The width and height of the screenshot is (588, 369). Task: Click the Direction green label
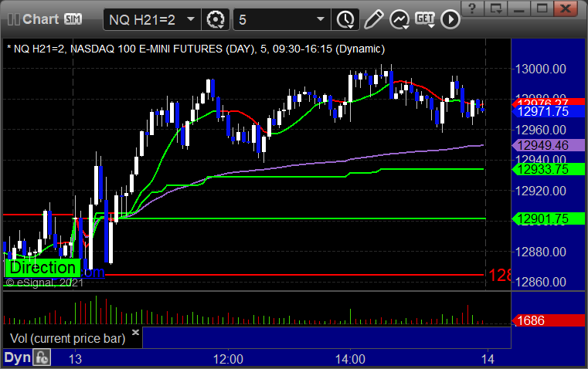point(42,267)
